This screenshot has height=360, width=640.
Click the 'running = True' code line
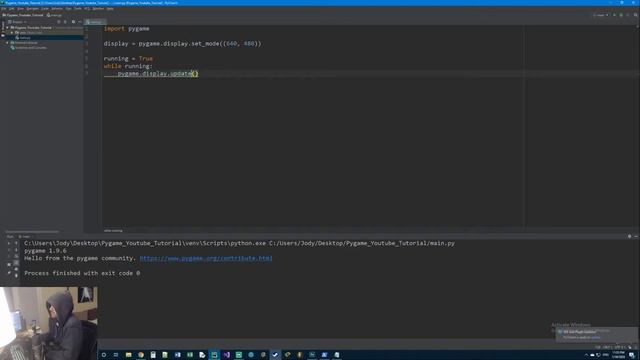[x=128, y=58]
